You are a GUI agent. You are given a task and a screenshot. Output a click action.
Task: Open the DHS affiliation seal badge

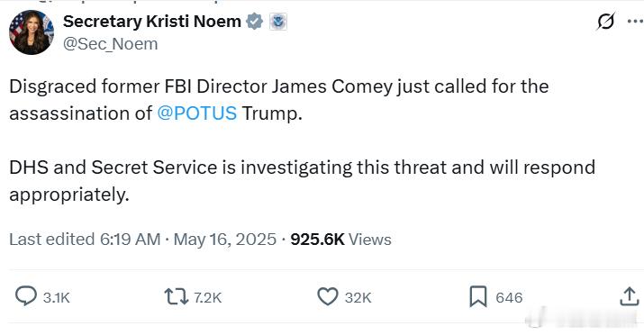tap(278, 22)
